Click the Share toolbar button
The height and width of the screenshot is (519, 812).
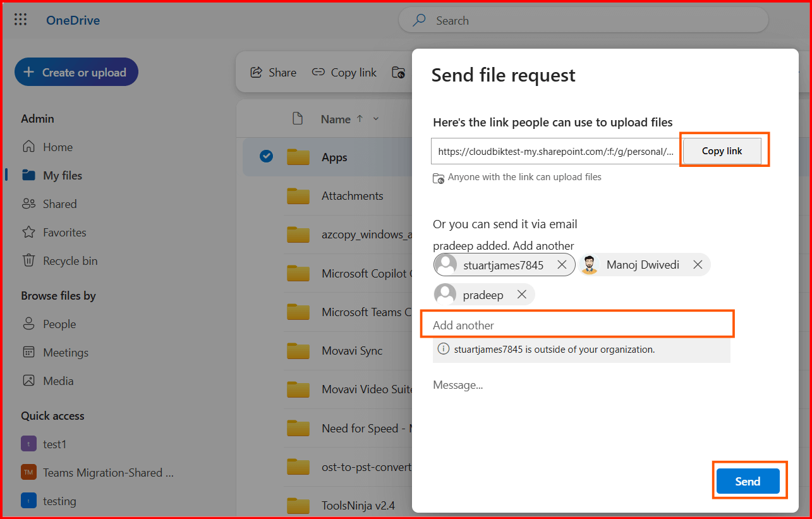(x=274, y=73)
